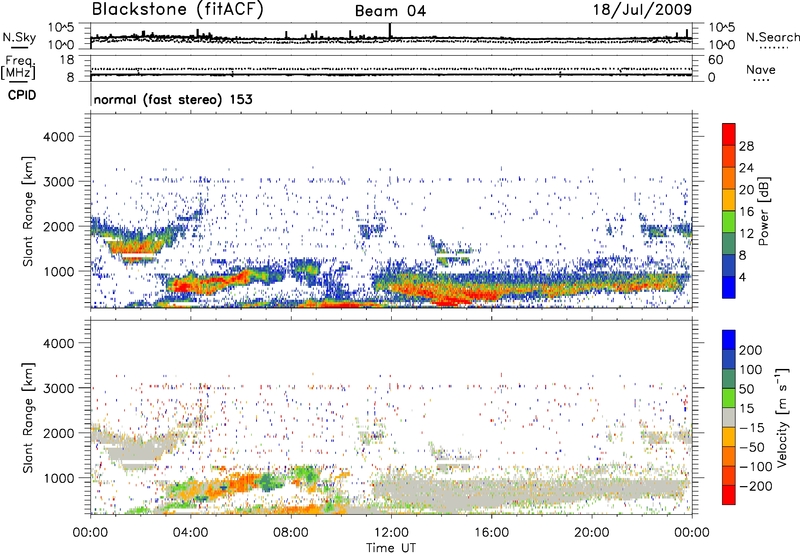The image size is (800, 554).
Task: Click the 20:00 time tick label
Action: pyautogui.click(x=592, y=533)
